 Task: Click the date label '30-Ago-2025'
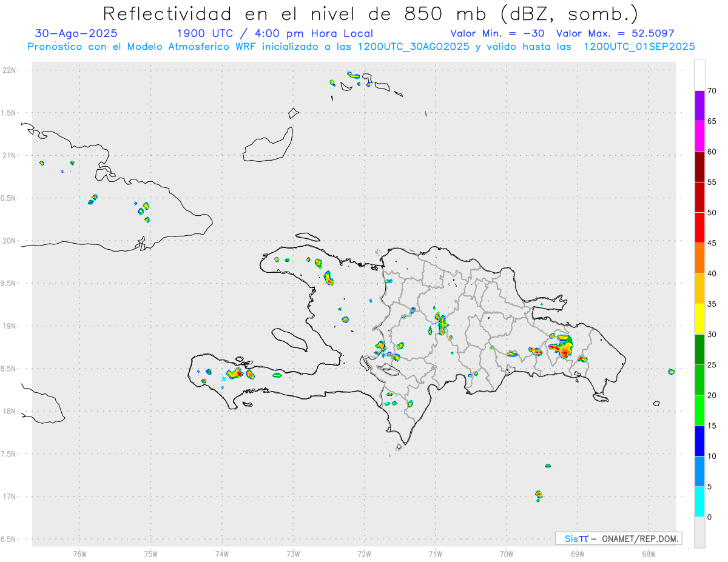tap(76, 33)
